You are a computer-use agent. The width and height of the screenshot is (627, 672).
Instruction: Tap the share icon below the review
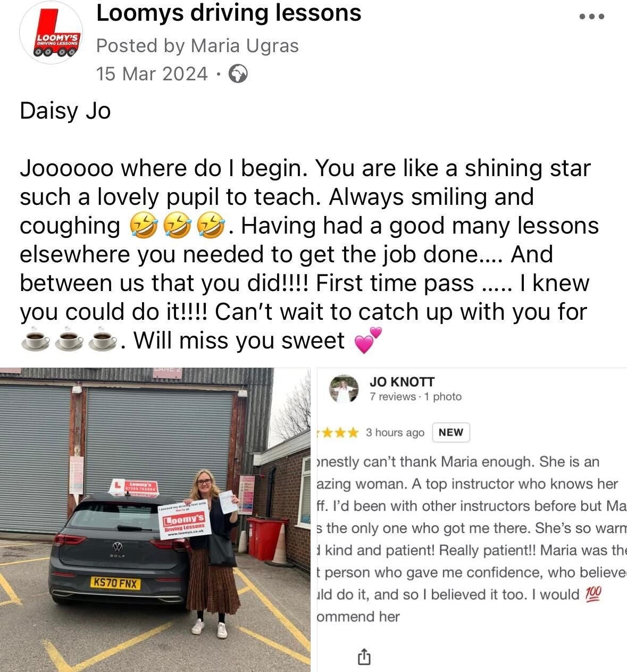364,657
